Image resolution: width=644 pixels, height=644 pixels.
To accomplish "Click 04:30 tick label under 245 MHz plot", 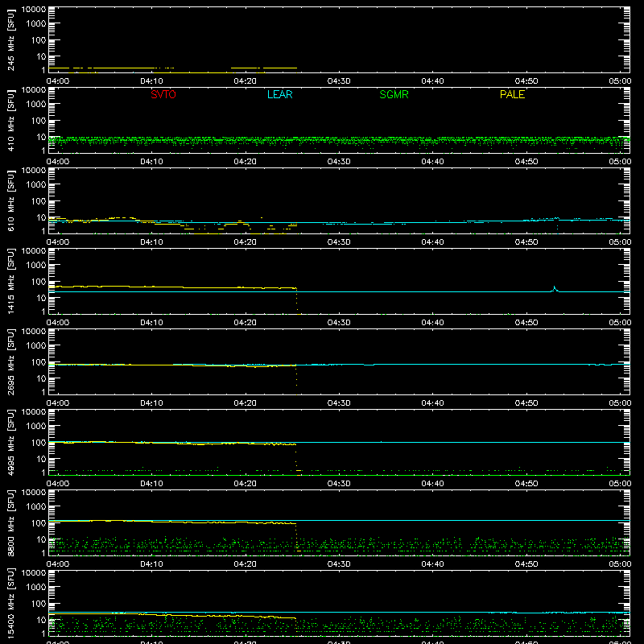I will point(339,81).
